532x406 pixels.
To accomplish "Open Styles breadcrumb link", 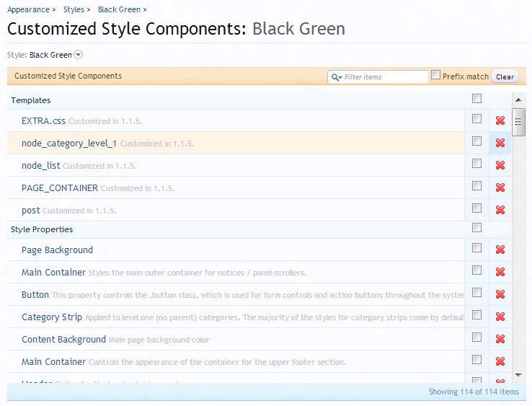I will coord(74,9).
